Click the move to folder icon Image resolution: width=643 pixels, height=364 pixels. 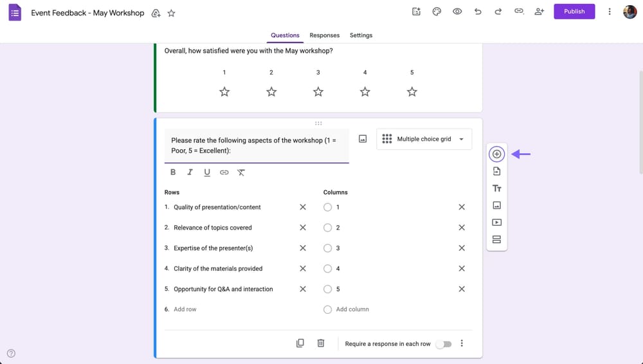click(x=156, y=13)
